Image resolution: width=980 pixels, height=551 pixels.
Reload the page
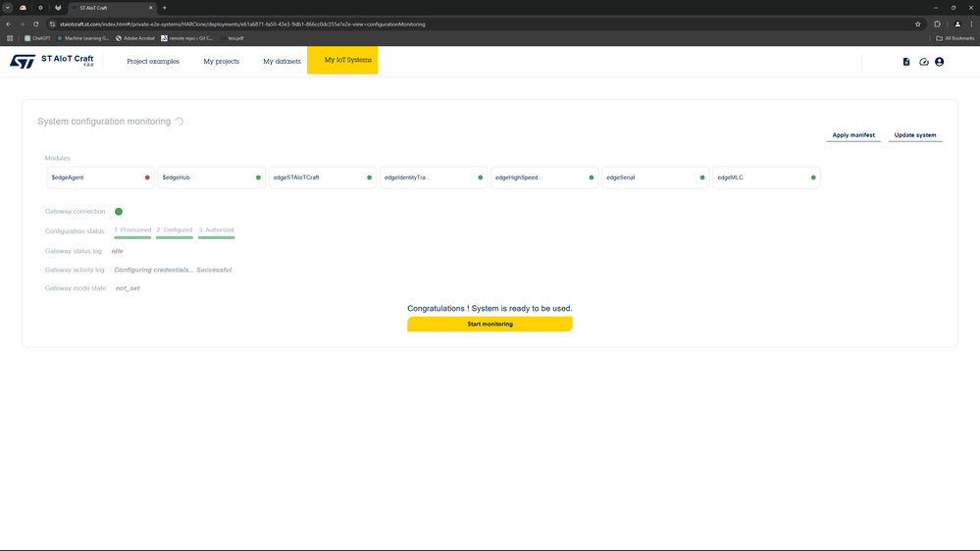35,25
